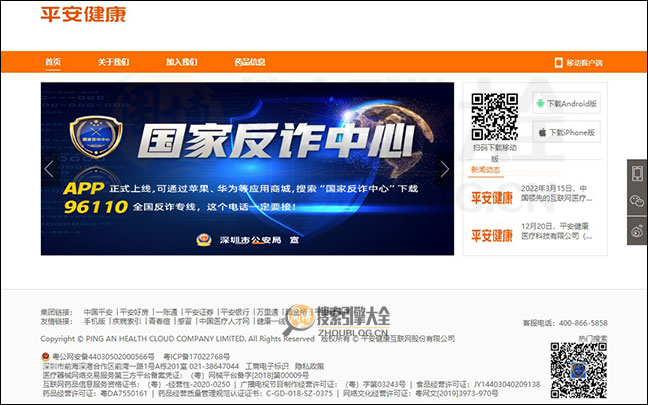Open the 国家反诈中心 banner image
Screen dimensions: 648x405
[x=247, y=169]
